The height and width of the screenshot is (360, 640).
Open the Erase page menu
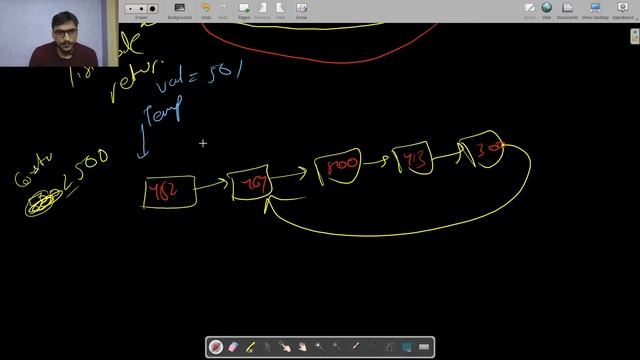[301, 11]
